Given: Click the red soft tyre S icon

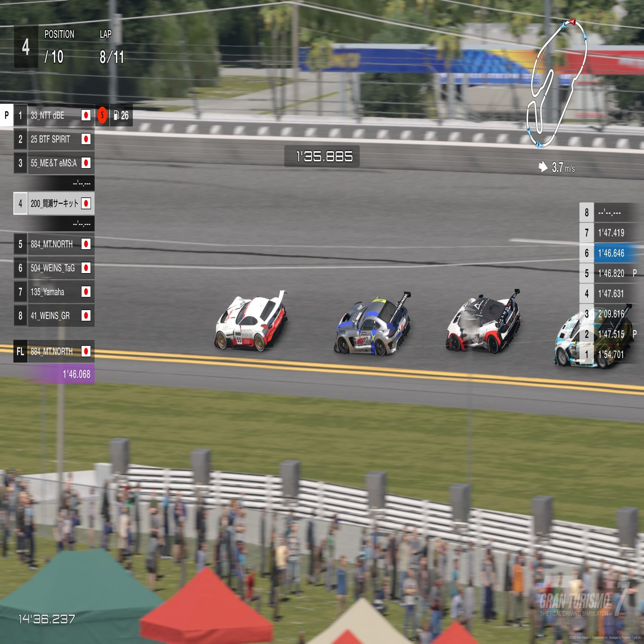Looking at the screenshot, I should pos(102,115).
